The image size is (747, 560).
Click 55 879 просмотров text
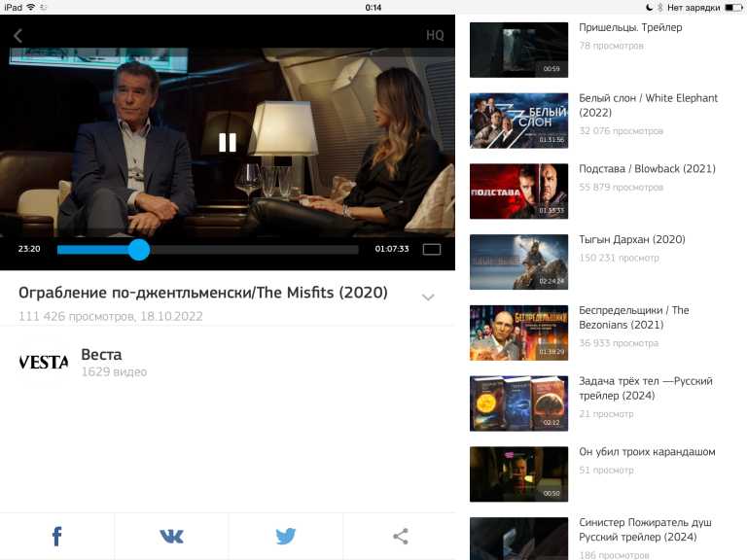point(621,187)
